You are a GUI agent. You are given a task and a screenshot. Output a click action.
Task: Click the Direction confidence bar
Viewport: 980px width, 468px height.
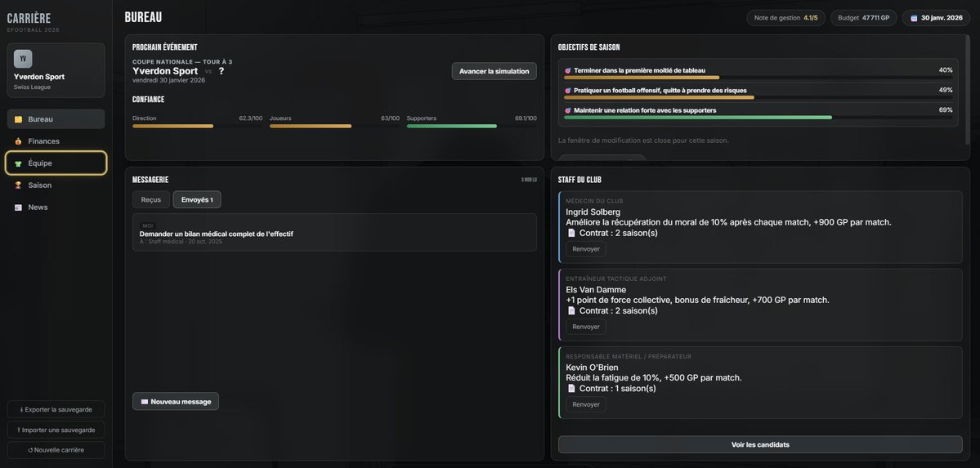click(x=198, y=127)
